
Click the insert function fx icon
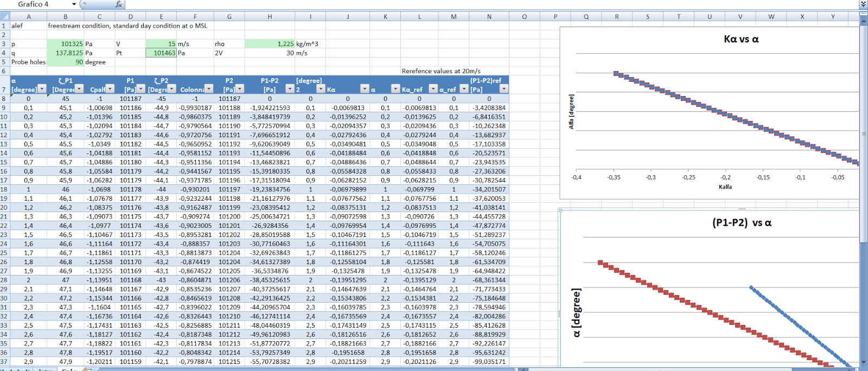pos(119,4)
